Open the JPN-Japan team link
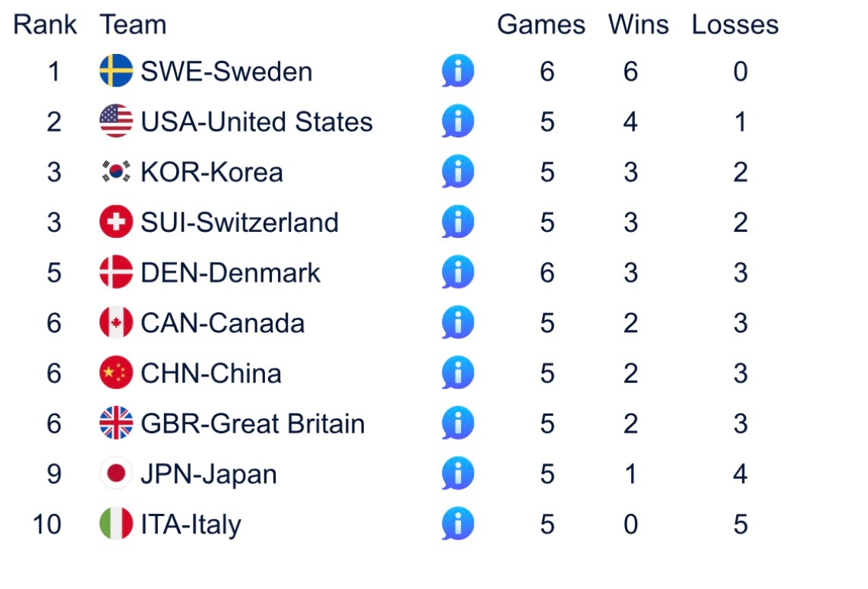 pos(209,475)
